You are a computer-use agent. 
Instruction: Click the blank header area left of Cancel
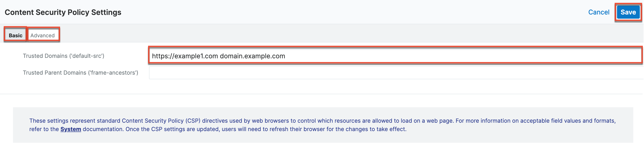(x=350, y=12)
